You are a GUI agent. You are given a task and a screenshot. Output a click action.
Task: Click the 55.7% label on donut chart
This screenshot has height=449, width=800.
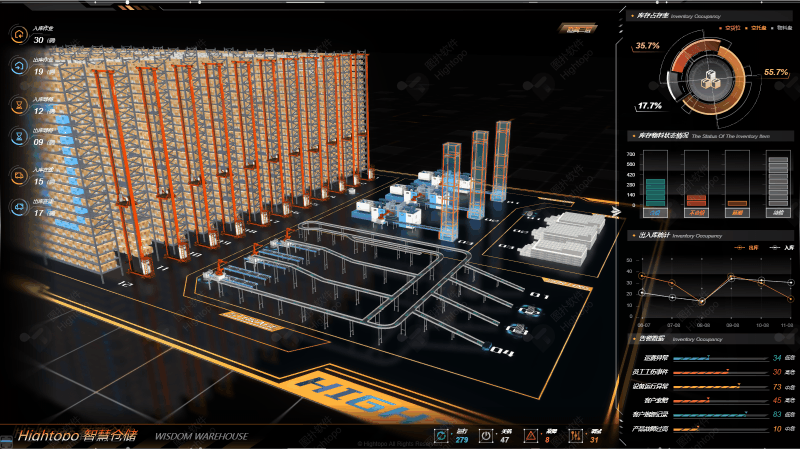pyautogui.click(x=775, y=72)
